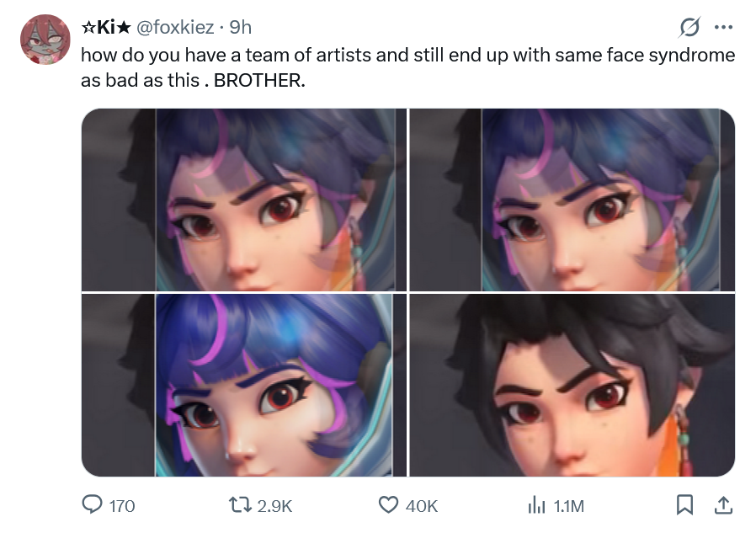Click the 40K likes count
The width and height of the screenshot is (756, 533).
(x=422, y=506)
